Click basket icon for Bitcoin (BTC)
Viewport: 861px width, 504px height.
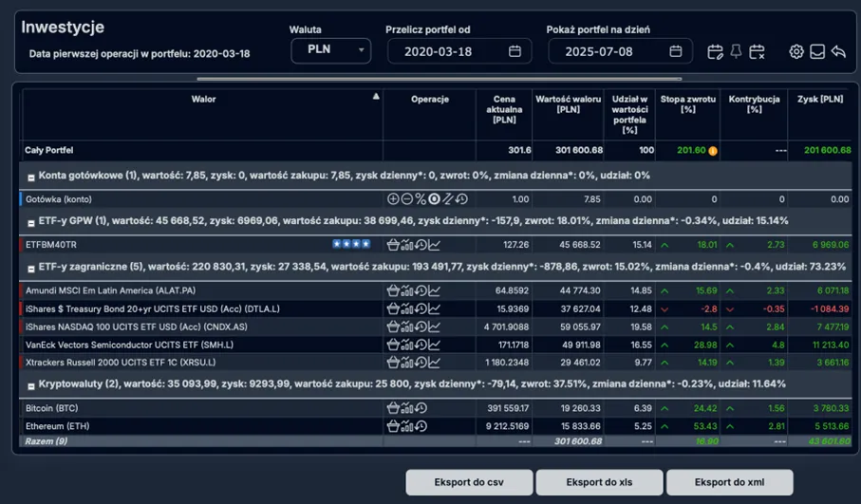click(x=393, y=408)
